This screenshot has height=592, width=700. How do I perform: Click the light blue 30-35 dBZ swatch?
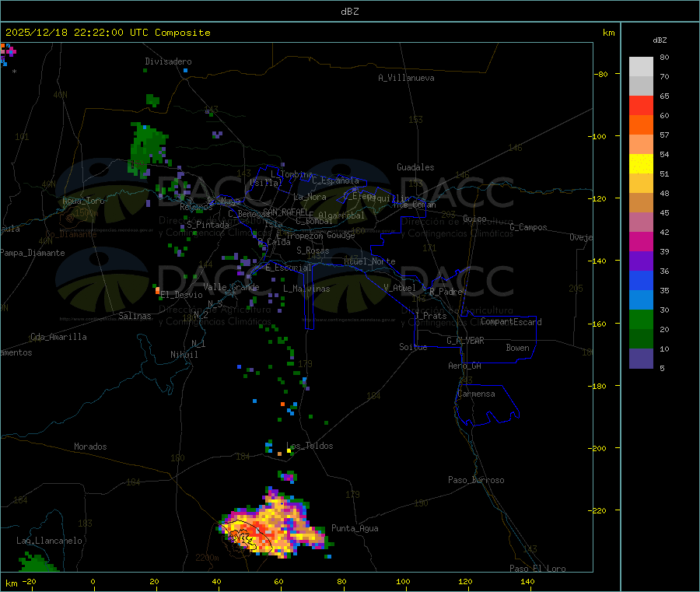click(x=641, y=300)
